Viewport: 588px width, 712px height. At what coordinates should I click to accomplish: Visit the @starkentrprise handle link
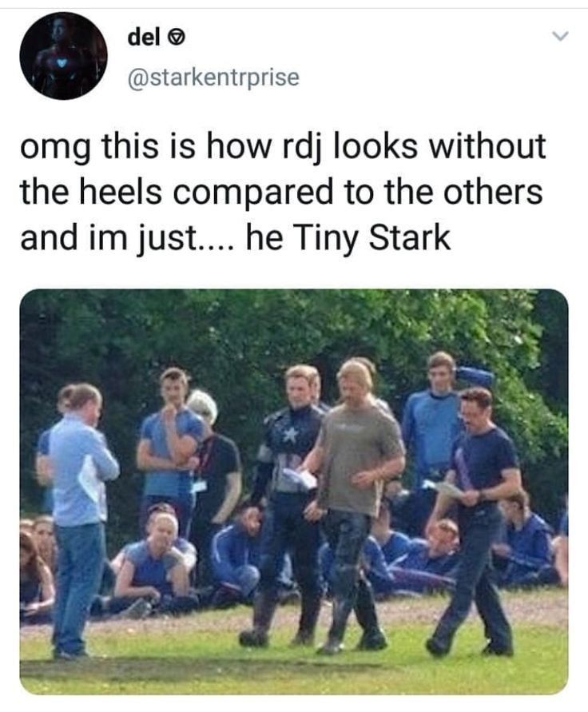tap(214, 78)
